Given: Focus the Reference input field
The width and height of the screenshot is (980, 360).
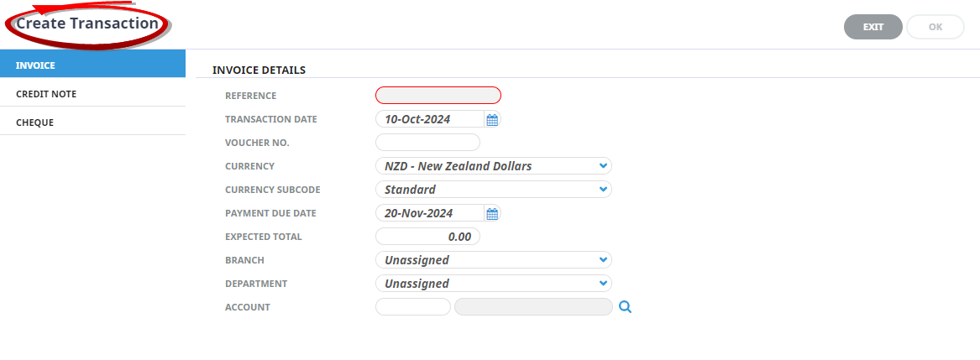Looking at the screenshot, I should point(438,96).
